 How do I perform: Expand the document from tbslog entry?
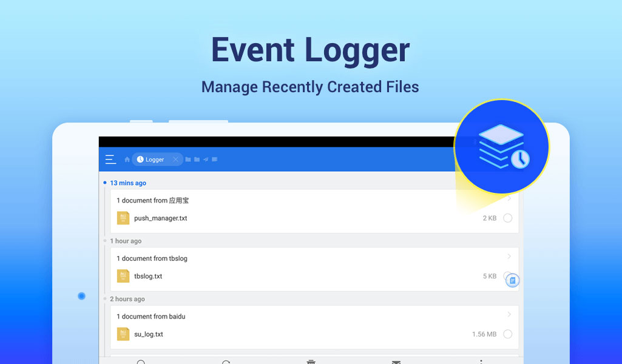(509, 258)
